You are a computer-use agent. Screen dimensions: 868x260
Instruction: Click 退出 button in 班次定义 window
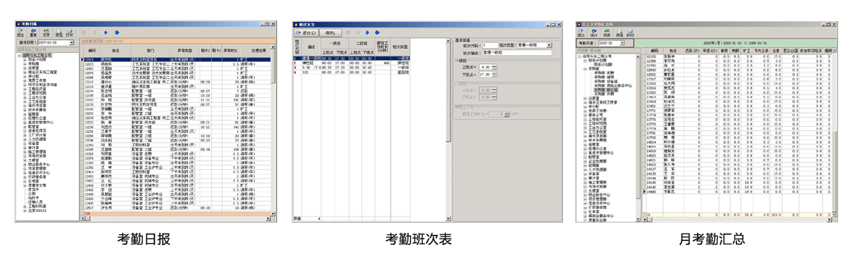pyautogui.click(x=306, y=33)
